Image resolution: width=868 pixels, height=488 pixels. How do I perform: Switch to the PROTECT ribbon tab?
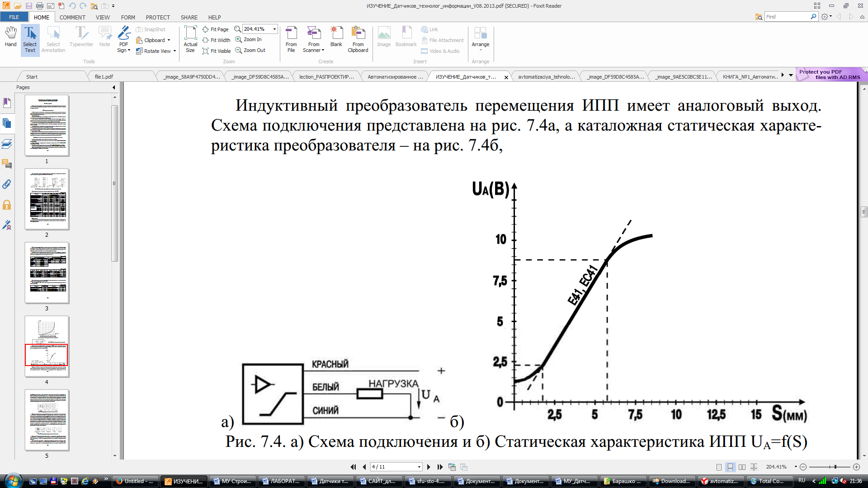click(x=158, y=17)
